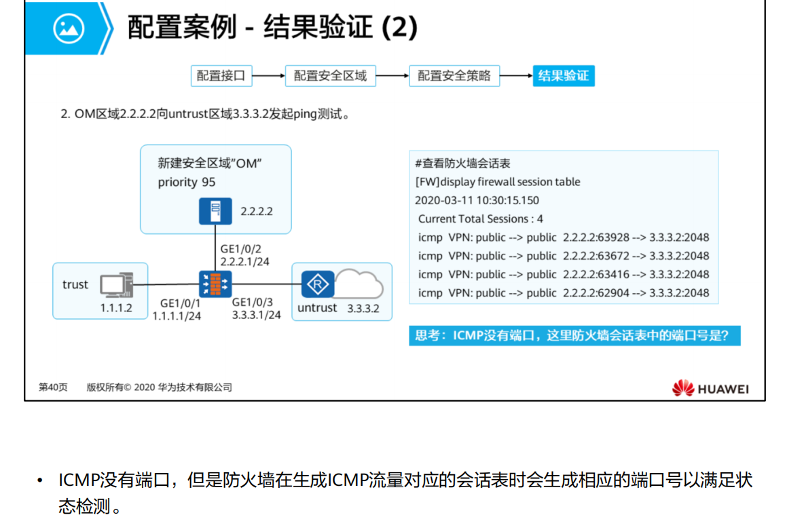Select the session entry with port 62904
The image size is (787, 532).
[x=564, y=293]
